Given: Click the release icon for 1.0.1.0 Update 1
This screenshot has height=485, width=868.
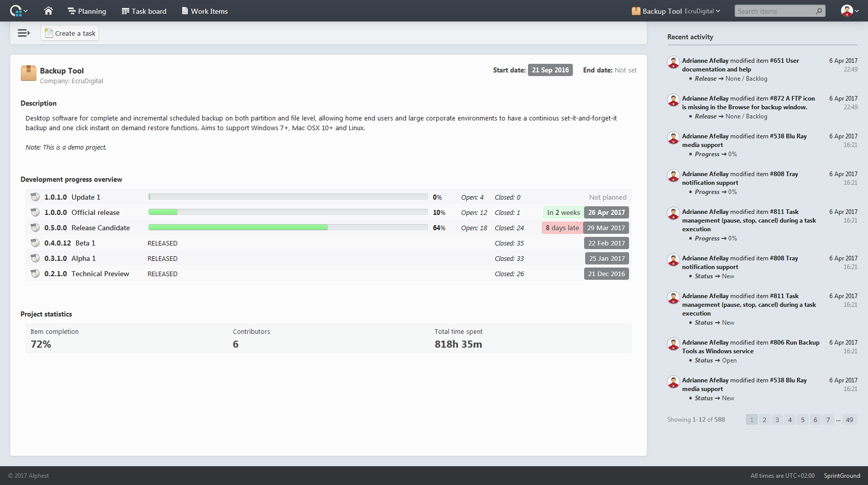Looking at the screenshot, I should pos(35,197).
